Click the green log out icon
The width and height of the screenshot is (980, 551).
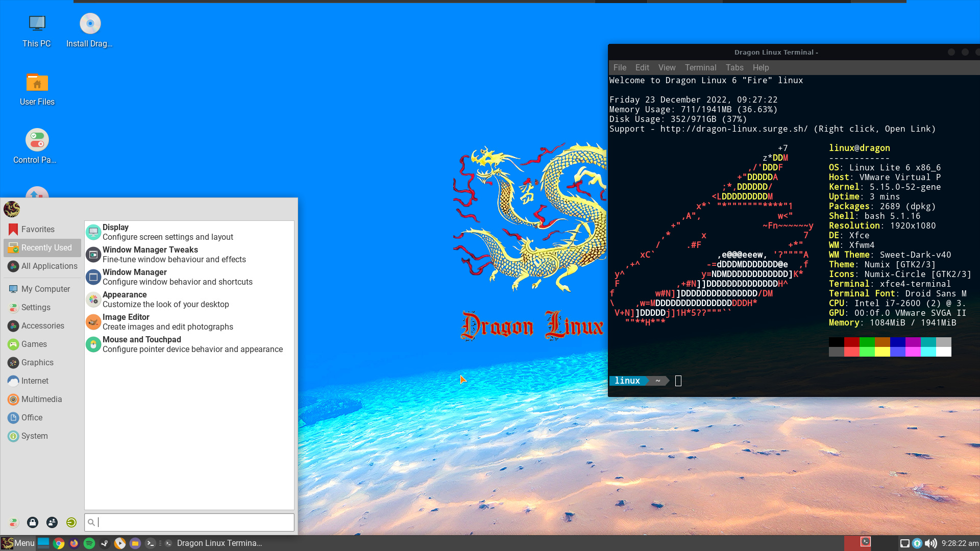(x=71, y=522)
